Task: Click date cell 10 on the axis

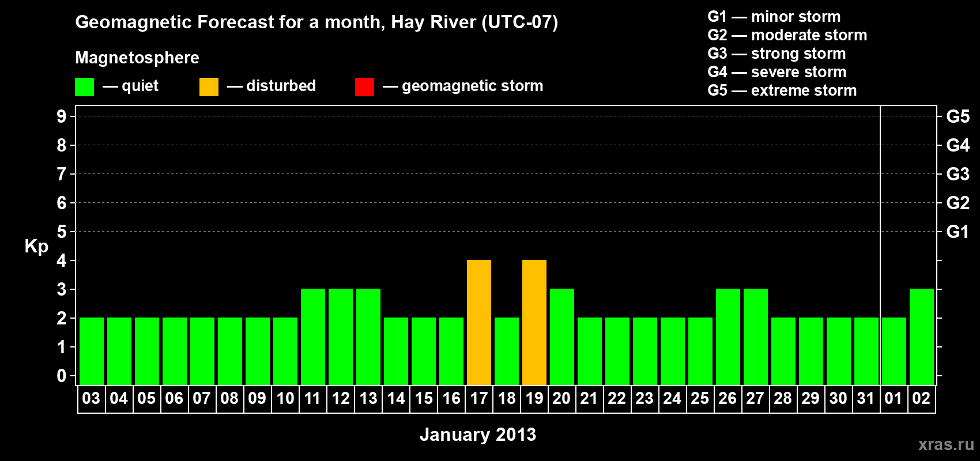Action: pos(285,399)
